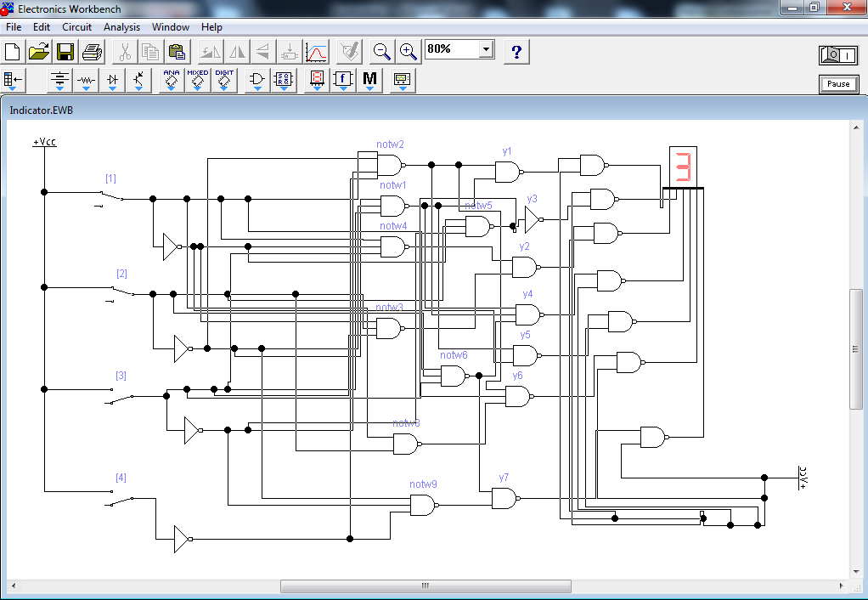Image resolution: width=868 pixels, height=600 pixels.
Task: Open the Circuit menu
Action: coord(77,26)
